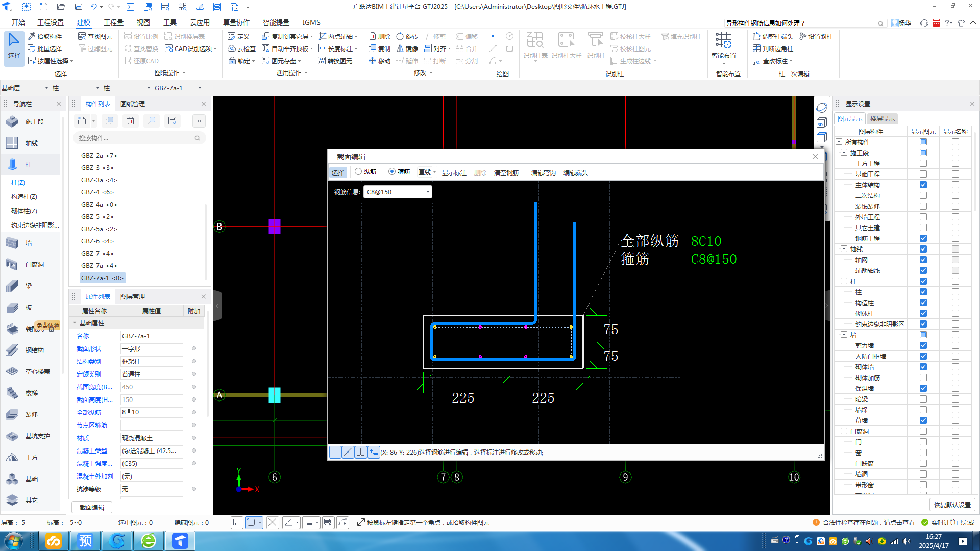Viewport: 980px width, 551px height.
Task: Switch to 楼层显示 tab
Action: click(883, 118)
